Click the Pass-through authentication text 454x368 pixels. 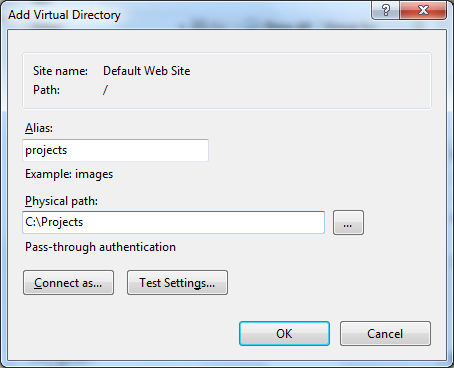click(100, 247)
